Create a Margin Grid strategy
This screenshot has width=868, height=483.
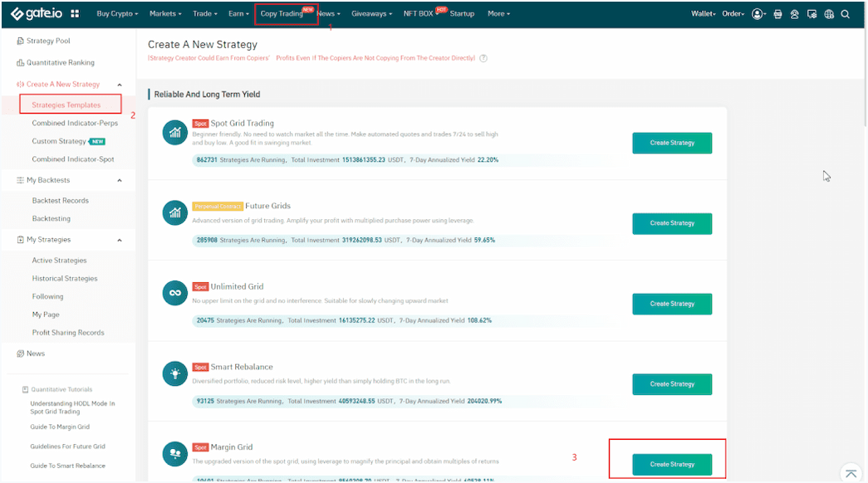click(x=672, y=465)
